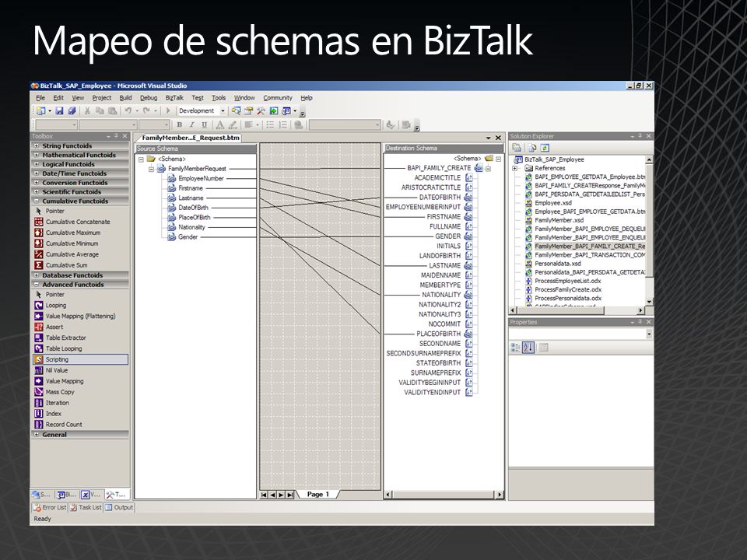Click the Start debugging play icon
The height and width of the screenshot is (560, 747).
(x=168, y=111)
